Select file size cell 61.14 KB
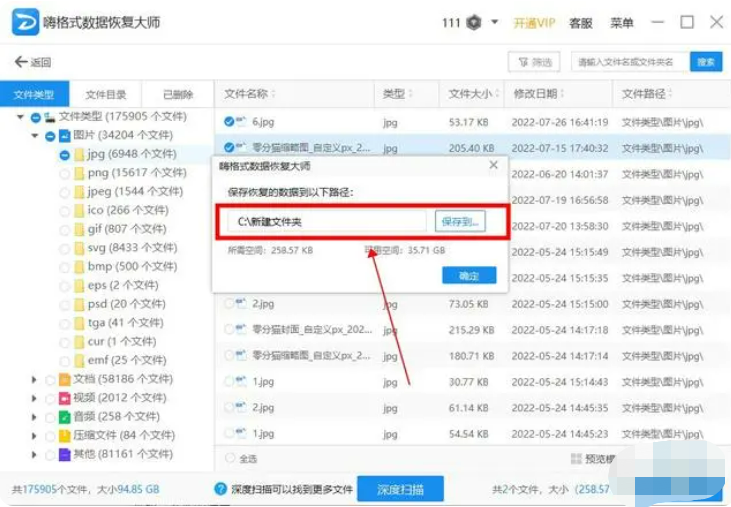Image resolution: width=731 pixels, height=507 pixels. point(468,408)
